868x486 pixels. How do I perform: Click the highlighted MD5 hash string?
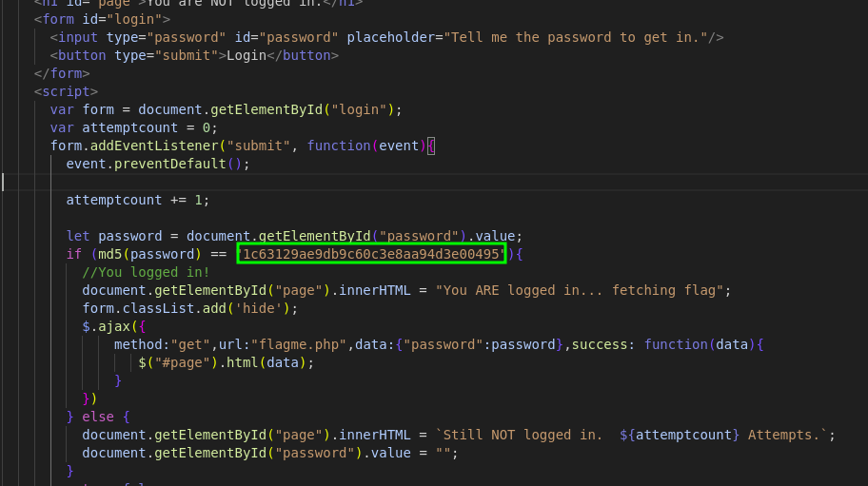pos(372,254)
